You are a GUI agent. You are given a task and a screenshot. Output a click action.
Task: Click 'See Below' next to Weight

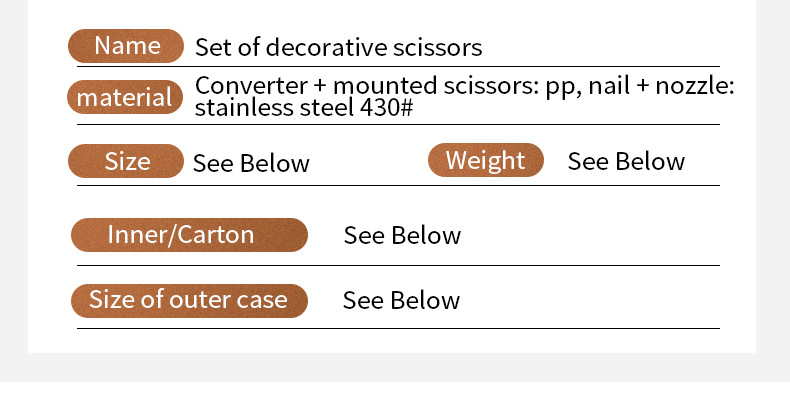click(626, 161)
